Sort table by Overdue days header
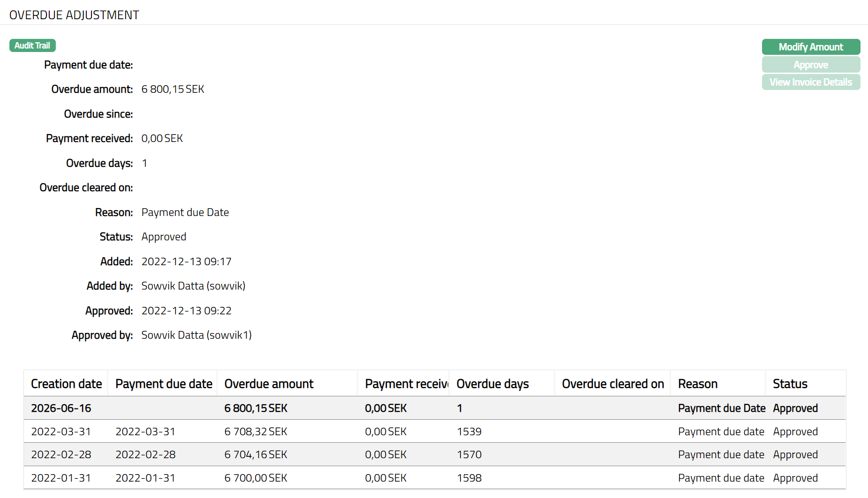 492,384
